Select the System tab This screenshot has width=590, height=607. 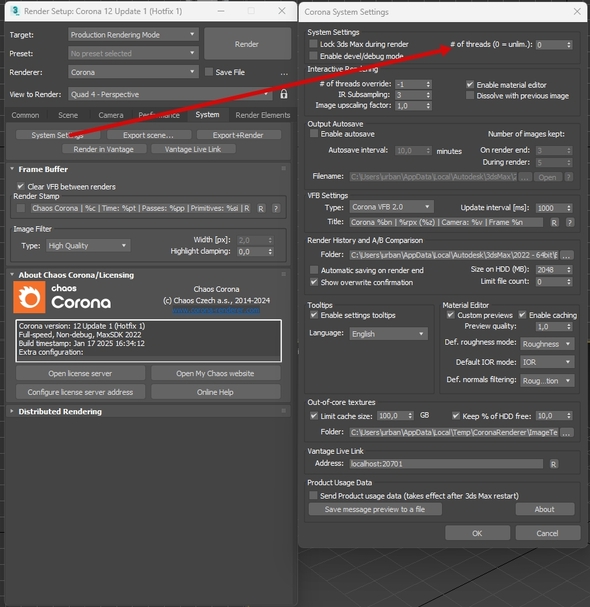coord(207,115)
